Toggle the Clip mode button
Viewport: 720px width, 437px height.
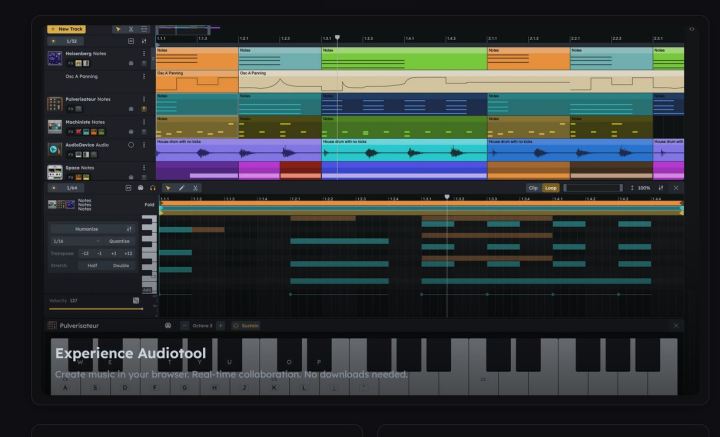(533, 188)
